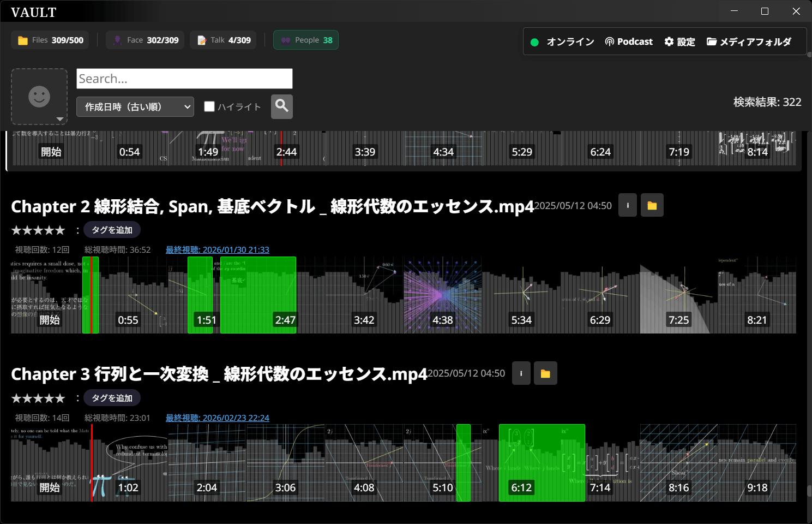Image resolution: width=812 pixels, height=524 pixels.
Task: Click the 検索結果: 322 result count
Action: click(x=767, y=102)
